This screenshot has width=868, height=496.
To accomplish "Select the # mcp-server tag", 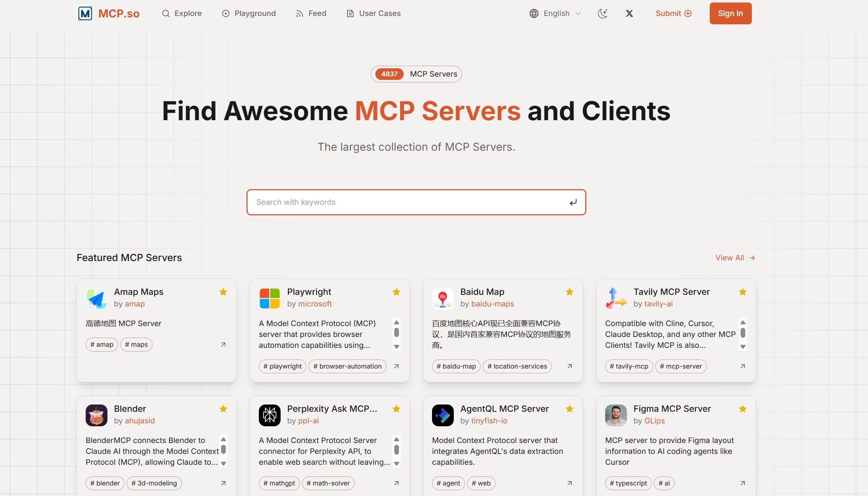I will 681,366.
